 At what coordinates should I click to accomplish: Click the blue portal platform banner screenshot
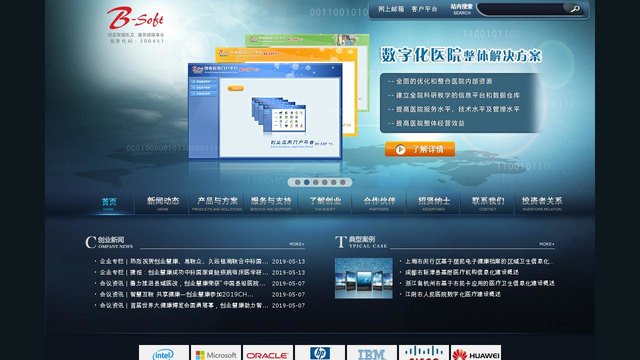[265, 111]
